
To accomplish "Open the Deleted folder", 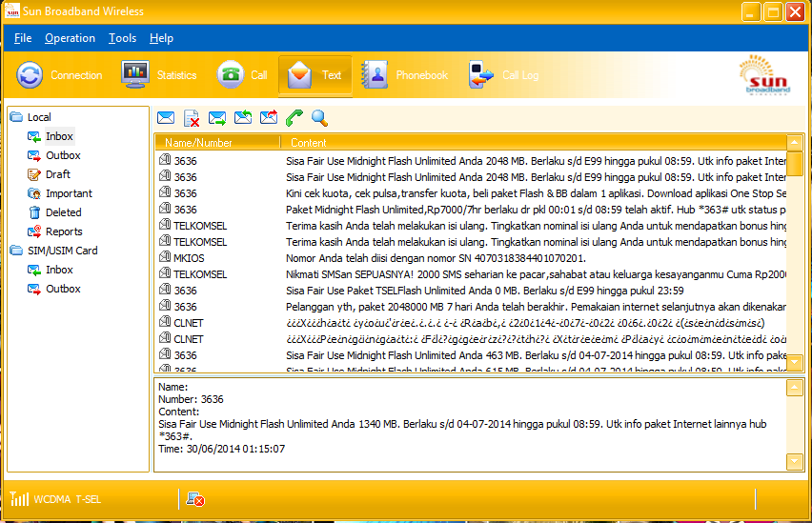I will click(55, 212).
